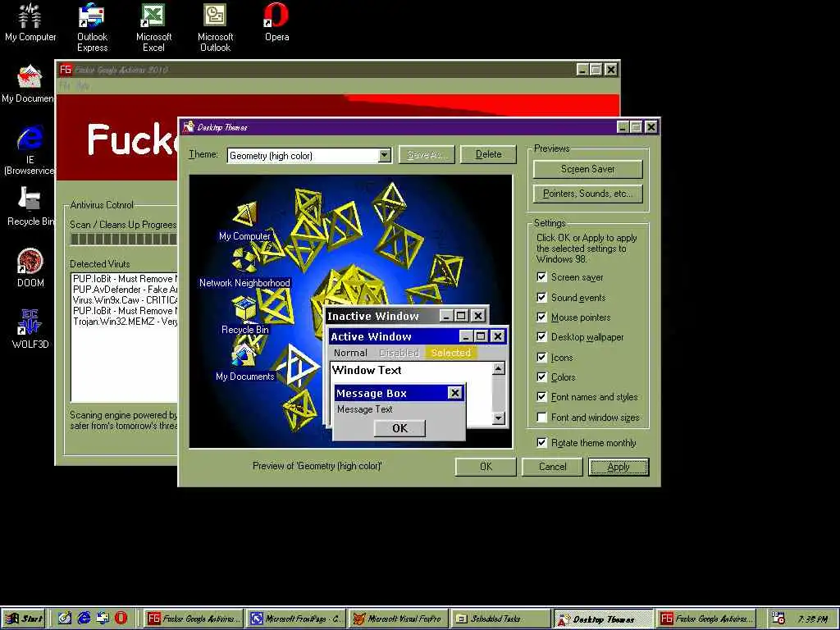The height and width of the screenshot is (630, 840).
Task: Launch the WOLF3D desktop shortcut
Action: coord(30,329)
